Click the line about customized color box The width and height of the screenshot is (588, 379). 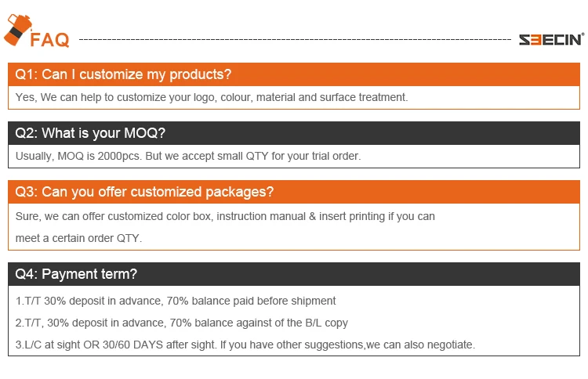pos(225,216)
